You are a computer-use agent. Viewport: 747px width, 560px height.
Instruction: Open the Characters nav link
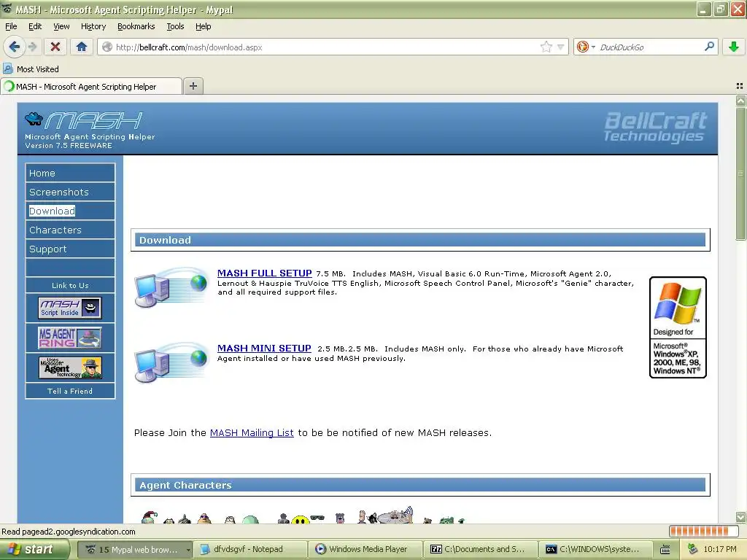point(70,230)
